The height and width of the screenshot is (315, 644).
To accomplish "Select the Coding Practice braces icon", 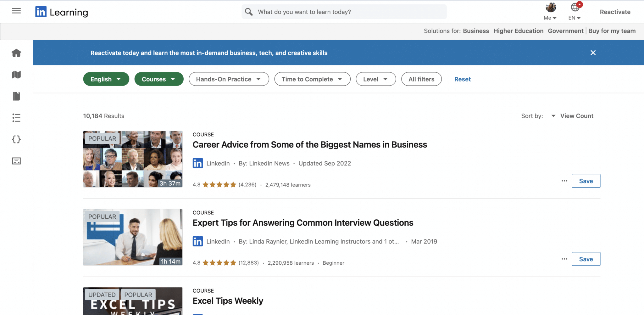I will click(16, 139).
